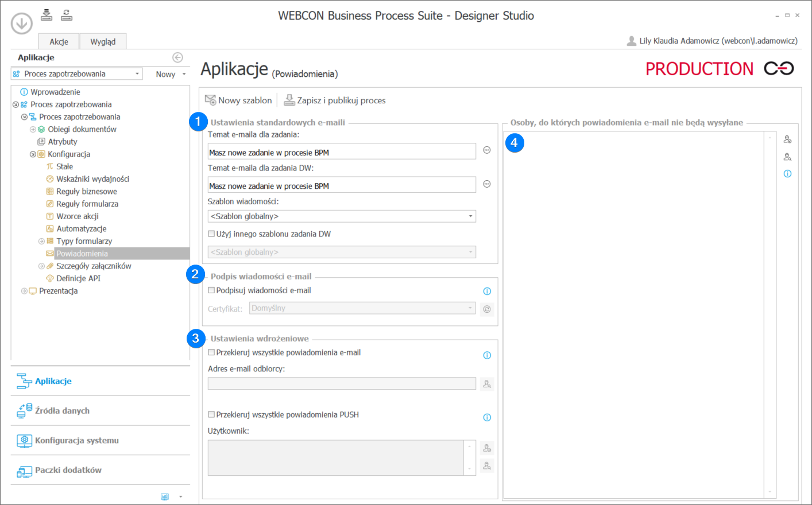Pick user for Adres e-mail odbiorcy

487,384
